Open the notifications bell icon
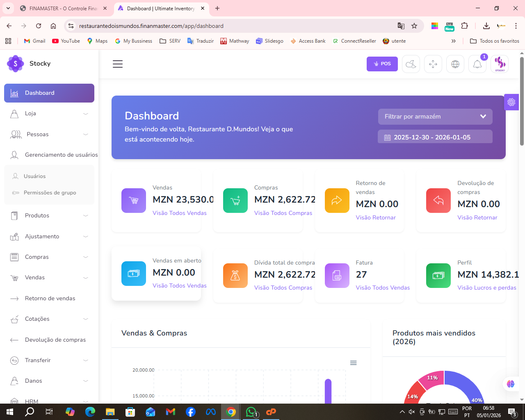 (x=477, y=64)
